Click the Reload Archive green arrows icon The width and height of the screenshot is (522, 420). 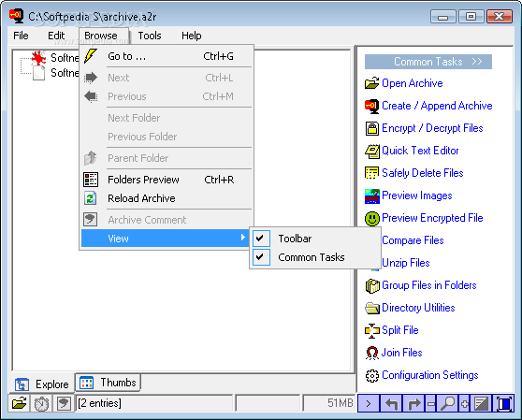(91, 198)
